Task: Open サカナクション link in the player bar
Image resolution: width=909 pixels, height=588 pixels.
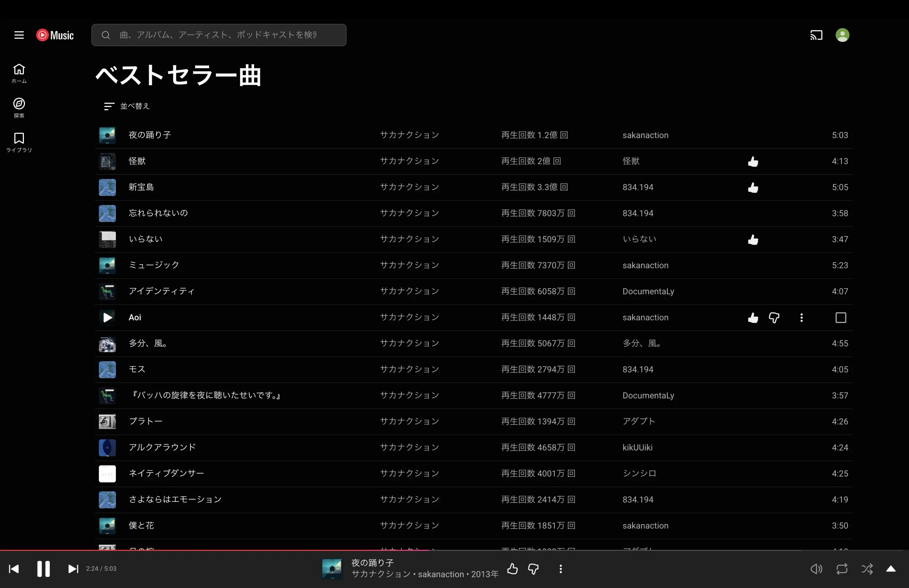Action: click(x=381, y=574)
